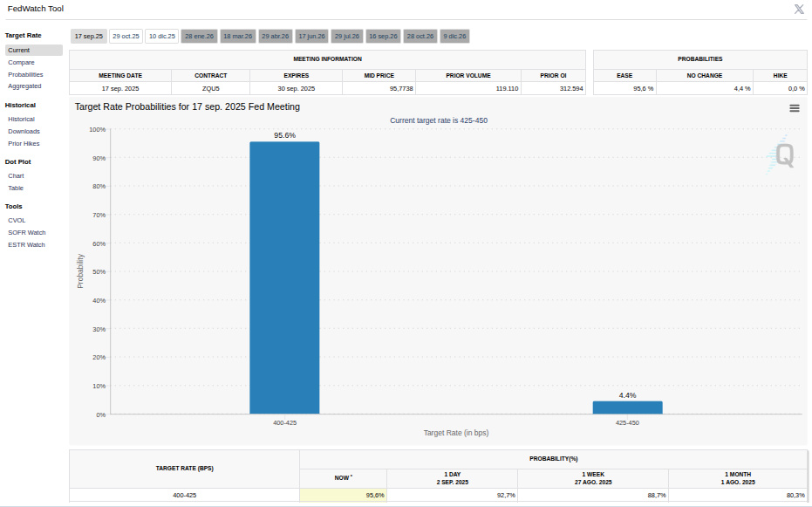Image resolution: width=812 pixels, height=507 pixels.
Task: Select the highlighted NOW 95,6% cell
Action: coord(343,495)
